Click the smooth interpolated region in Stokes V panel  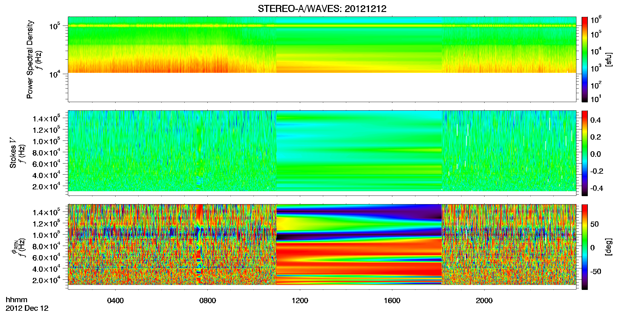(x=359, y=151)
